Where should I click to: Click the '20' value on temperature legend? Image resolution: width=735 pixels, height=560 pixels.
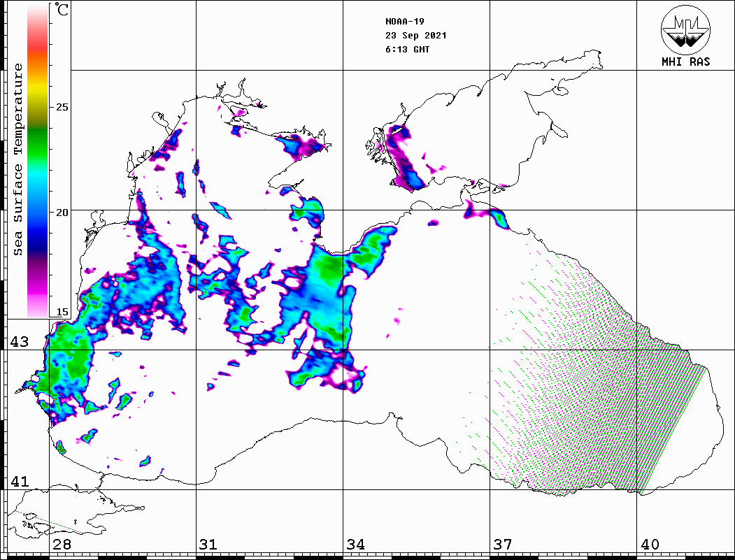pyautogui.click(x=62, y=213)
